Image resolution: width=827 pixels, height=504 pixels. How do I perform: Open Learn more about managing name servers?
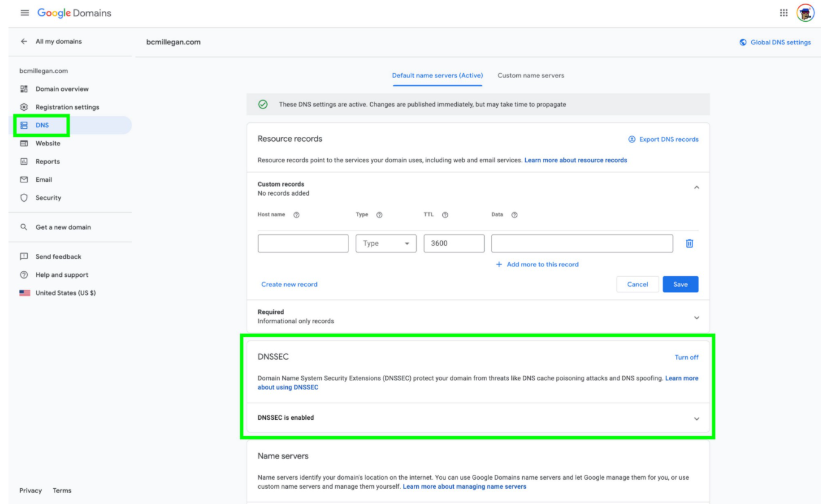click(x=464, y=486)
